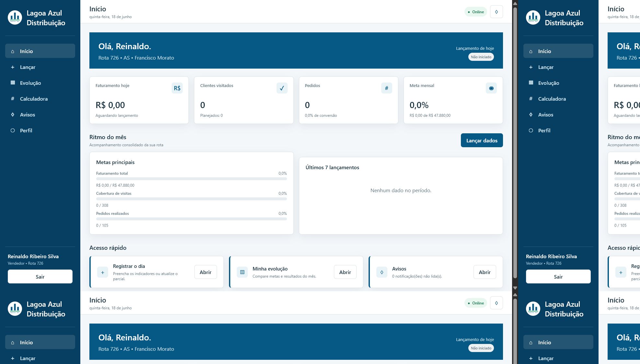This screenshot has width=640, height=364.
Task: Click Sair in the upper-right duplicate sidebar
Action: coord(558,277)
